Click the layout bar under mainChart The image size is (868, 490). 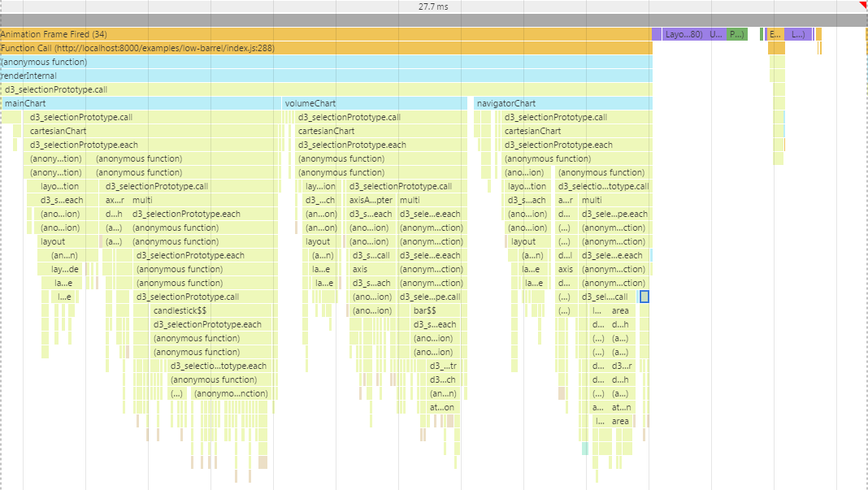tap(67, 242)
